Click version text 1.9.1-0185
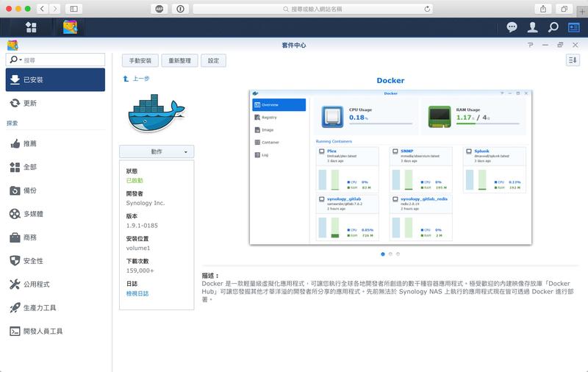The width and height of the screenshot is (588, 372). 142,226
